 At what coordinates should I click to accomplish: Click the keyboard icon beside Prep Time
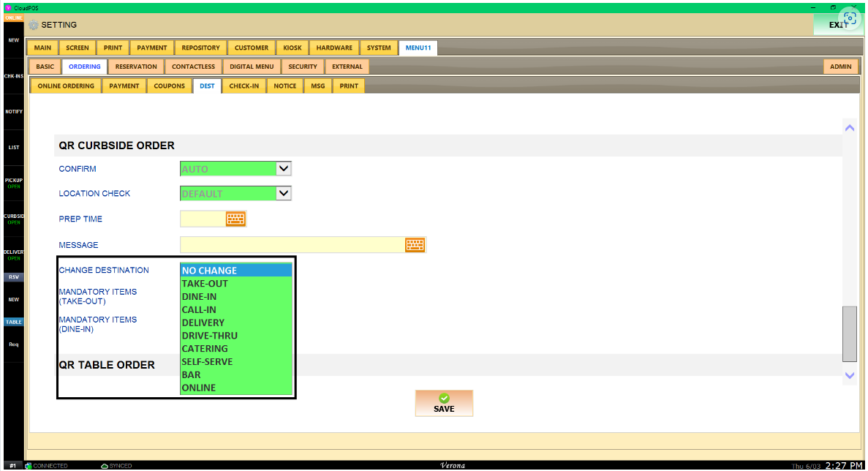tap(235, 219)
